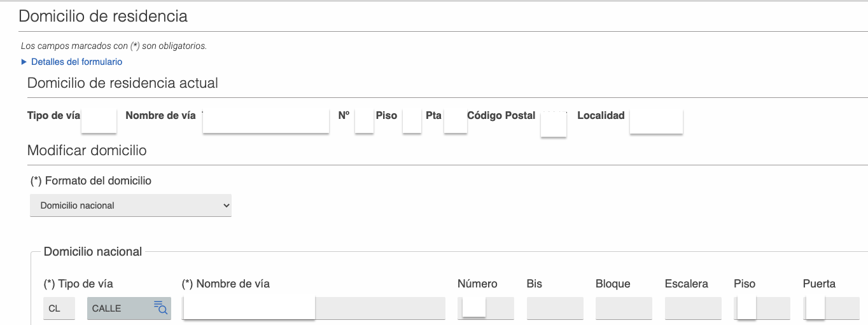Click the Localidad value box
Screen dimensions: 868x325
tap(656, 121)
